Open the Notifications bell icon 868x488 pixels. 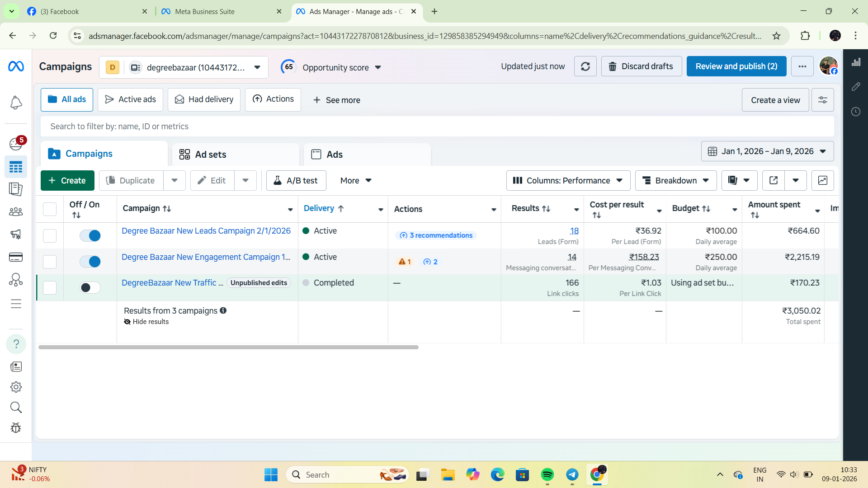coord(16,103)
